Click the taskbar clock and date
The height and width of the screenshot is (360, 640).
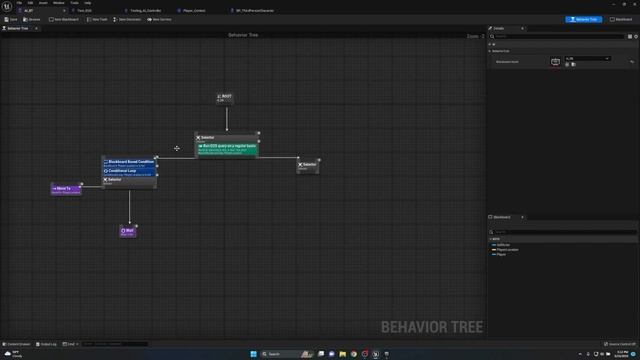(622, 354)
